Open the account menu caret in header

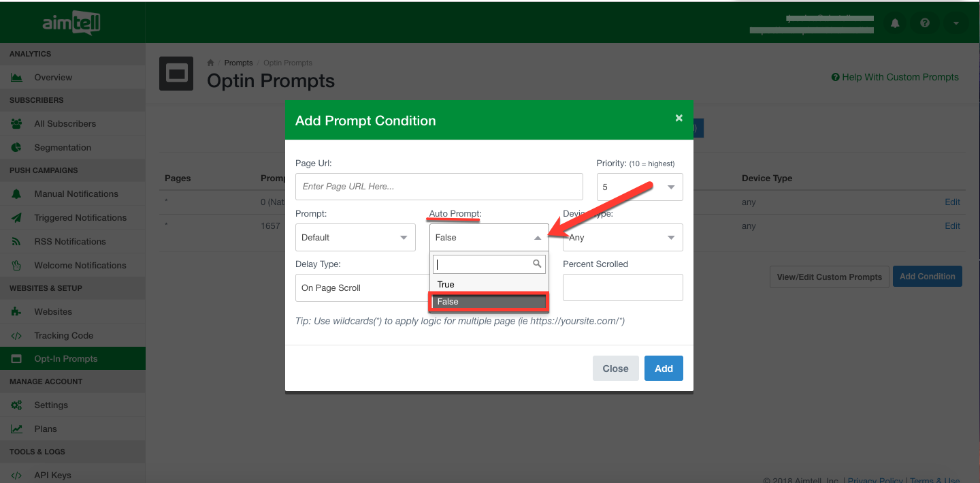956,23
